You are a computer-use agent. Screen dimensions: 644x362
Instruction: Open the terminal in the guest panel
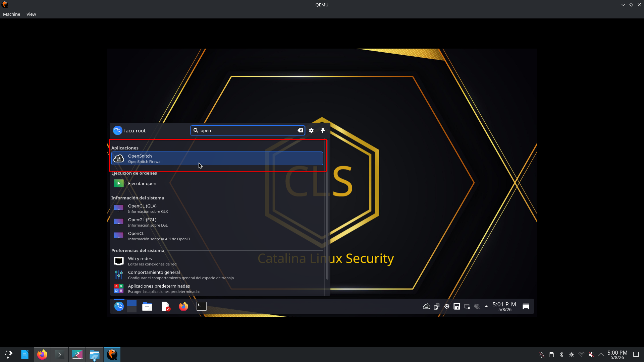pos(202,306)
